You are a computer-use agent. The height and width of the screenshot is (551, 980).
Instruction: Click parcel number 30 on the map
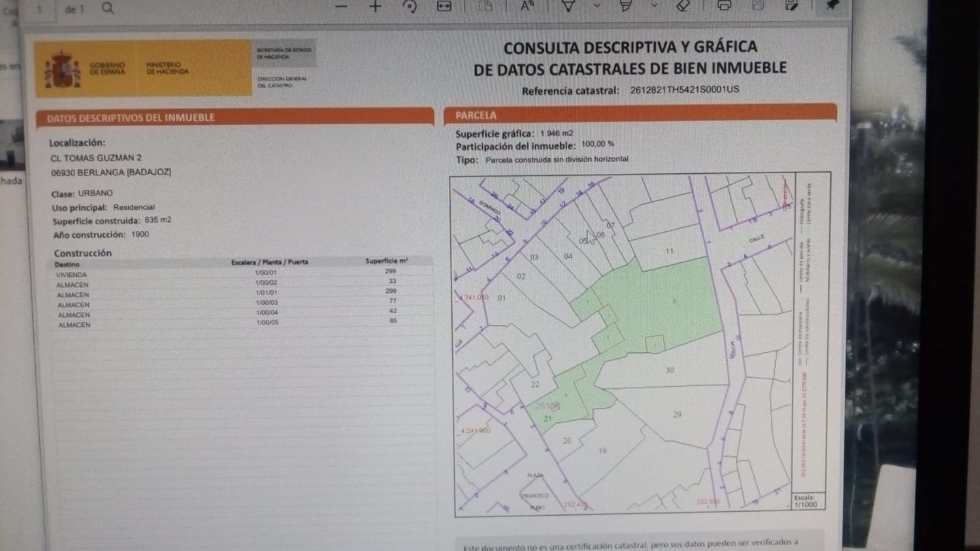(x=670, y=370)
